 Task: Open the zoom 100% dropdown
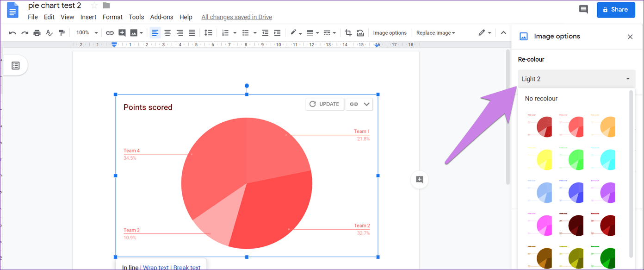(x=87, y=33)
